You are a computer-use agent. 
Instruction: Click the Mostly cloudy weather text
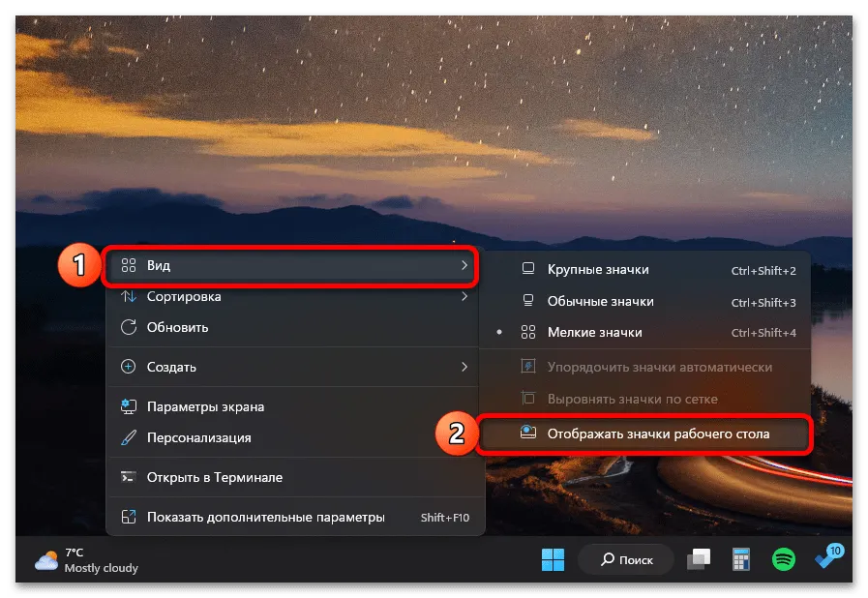[101, 568]
